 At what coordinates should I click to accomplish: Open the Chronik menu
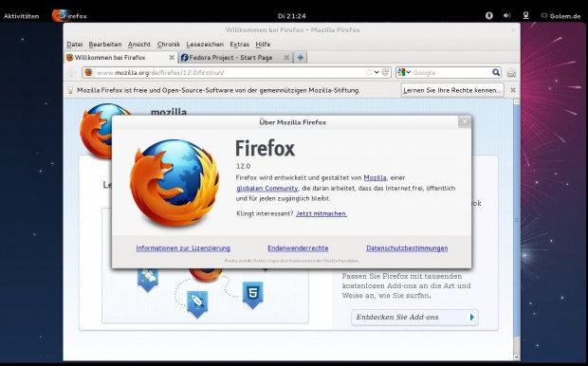(x=169, y=45)
